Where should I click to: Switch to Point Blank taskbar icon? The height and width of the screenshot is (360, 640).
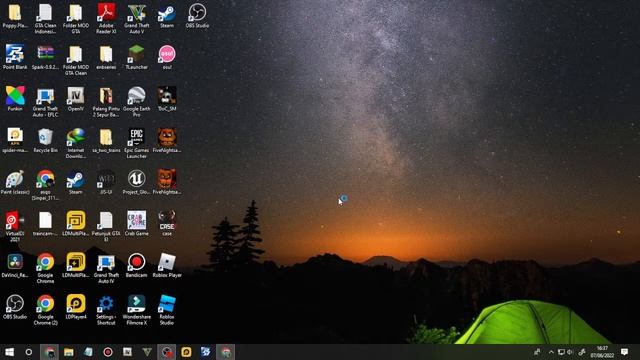point(206,352)
